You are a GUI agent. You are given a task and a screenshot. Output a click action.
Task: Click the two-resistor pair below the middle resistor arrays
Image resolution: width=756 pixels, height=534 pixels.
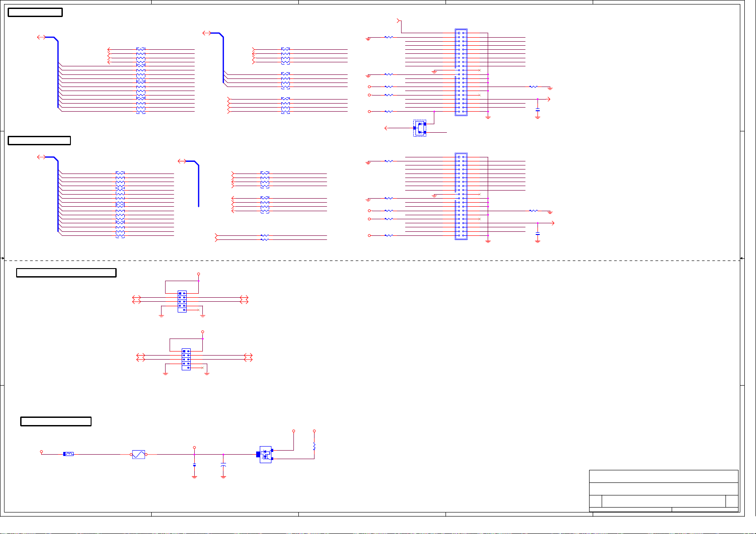(x=265, y=238)
